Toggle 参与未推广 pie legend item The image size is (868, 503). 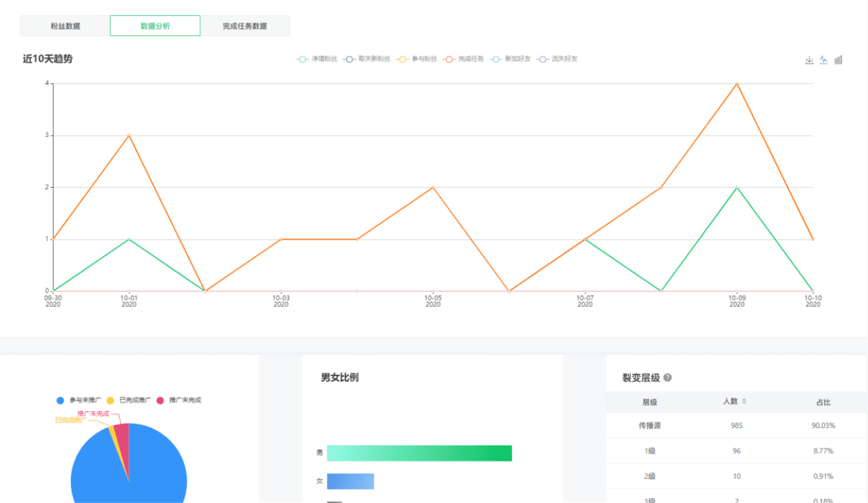pyautogui.click(x=79, y=400)
